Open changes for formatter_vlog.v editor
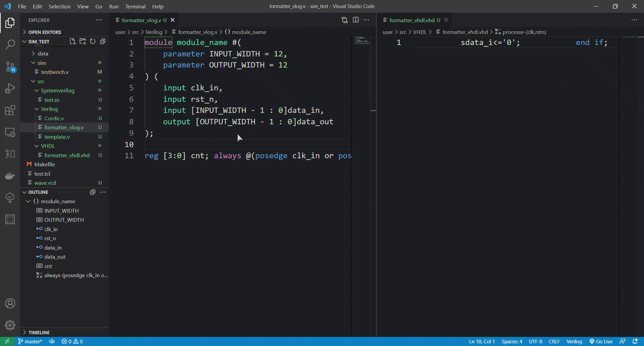 tap(344, 20)
